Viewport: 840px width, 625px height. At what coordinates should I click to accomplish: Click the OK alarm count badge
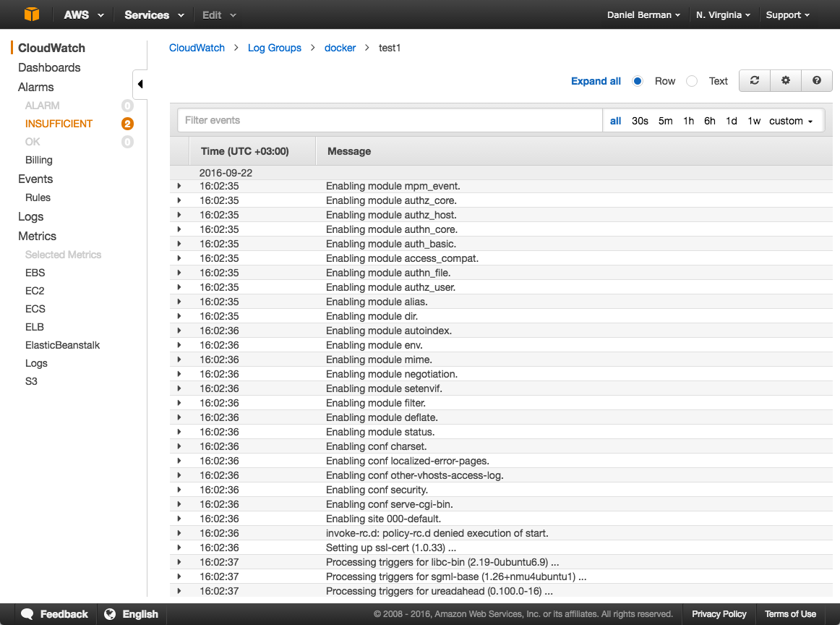coord(127,142)
